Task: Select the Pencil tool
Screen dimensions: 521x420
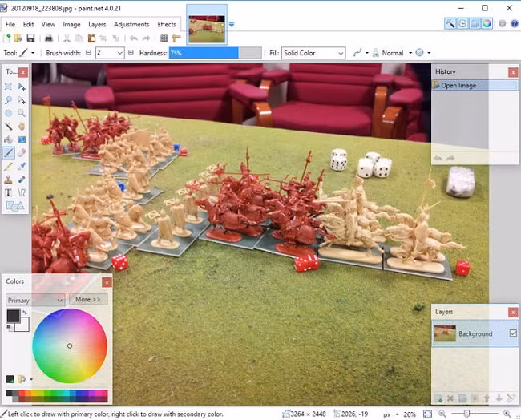Action: coord(9,166)
